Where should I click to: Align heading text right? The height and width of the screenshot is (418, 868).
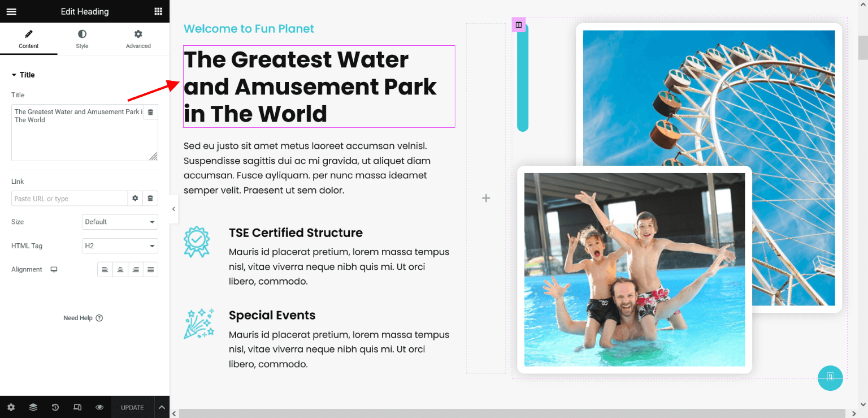(136, 270)
